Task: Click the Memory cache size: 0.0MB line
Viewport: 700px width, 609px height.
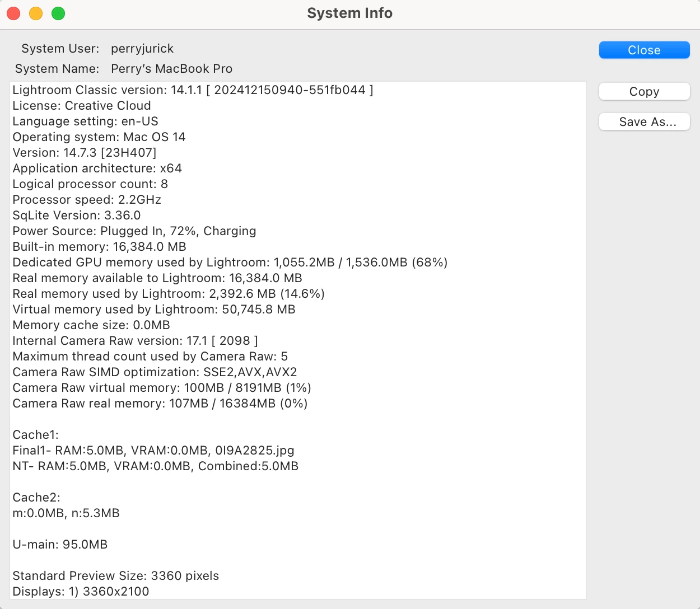Action: point(91,325)
